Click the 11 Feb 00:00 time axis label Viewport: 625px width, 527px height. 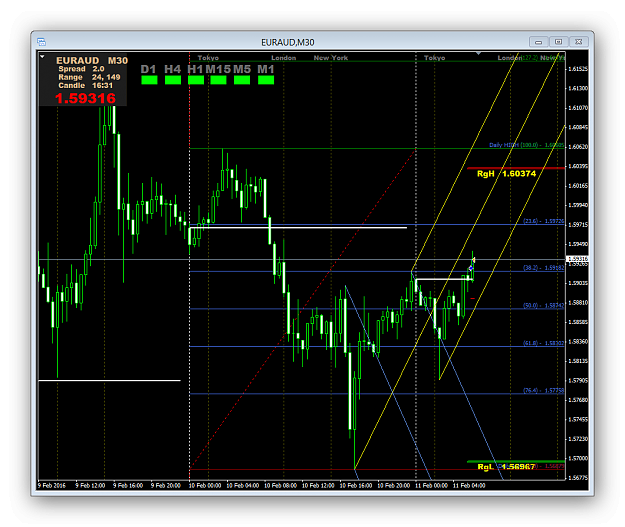431,486
